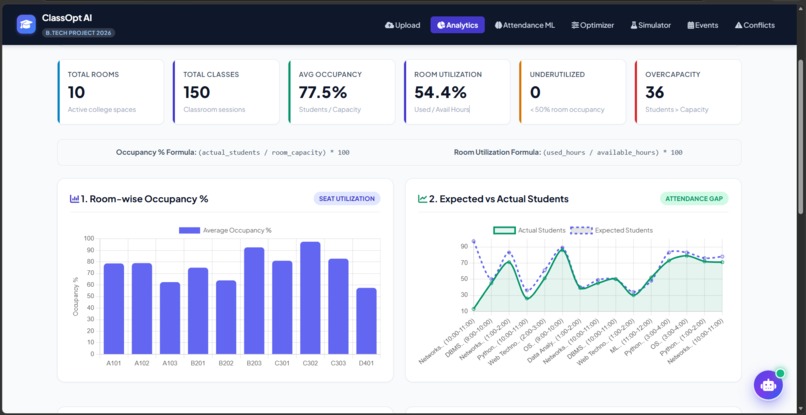Click the '2. Expected vs Actual Students' heading
The width and height of the screenshot is (806, 415).
(499, 199)
